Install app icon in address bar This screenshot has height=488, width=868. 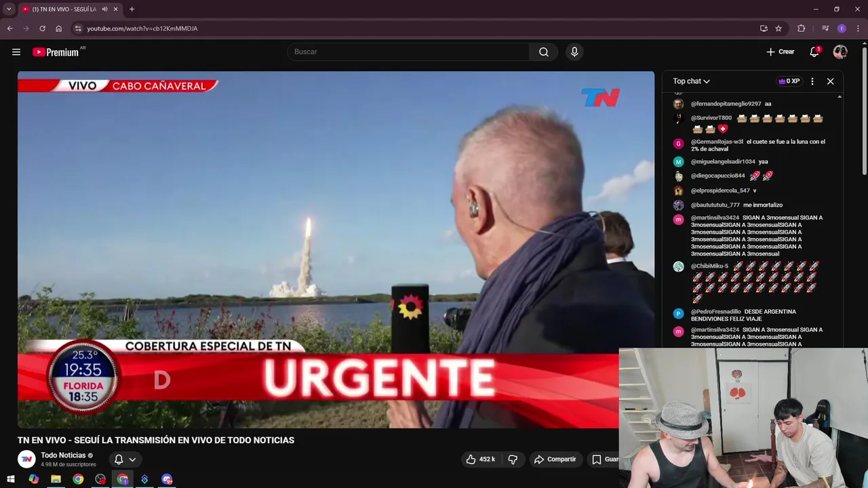coord(764,28)
